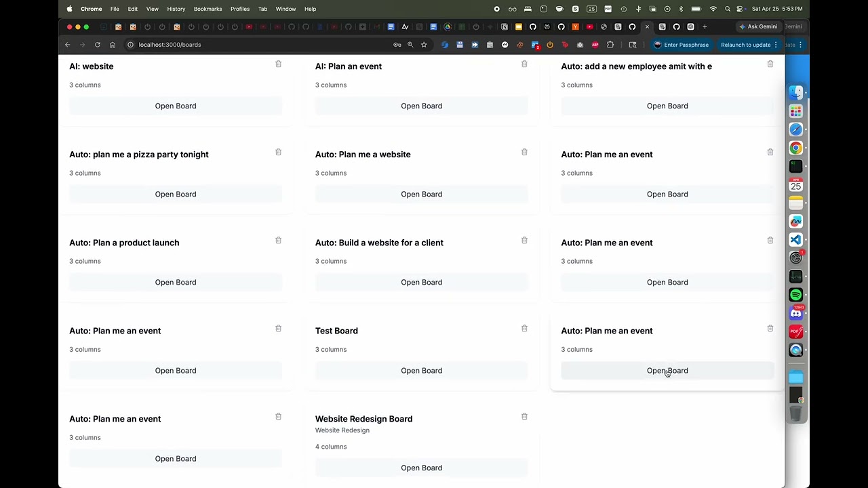Viewport: 868px width, 488px height.
Task: Open the Profiles menu
Action: coord(240,9)
